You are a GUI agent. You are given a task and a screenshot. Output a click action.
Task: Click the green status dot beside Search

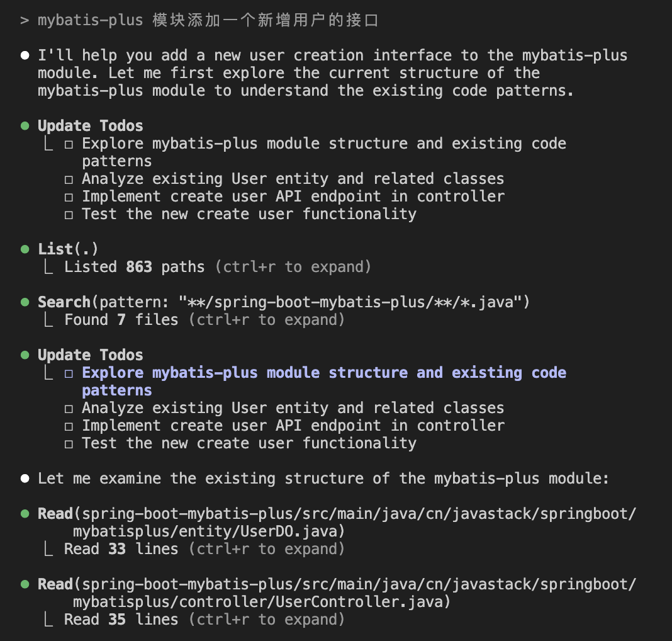(25, 302)
